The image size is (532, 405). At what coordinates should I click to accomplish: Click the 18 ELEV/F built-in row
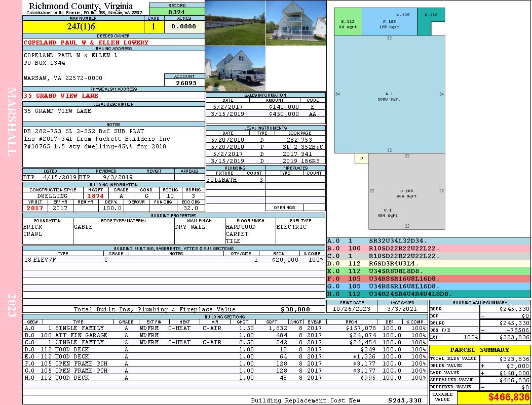click(173, 260)
